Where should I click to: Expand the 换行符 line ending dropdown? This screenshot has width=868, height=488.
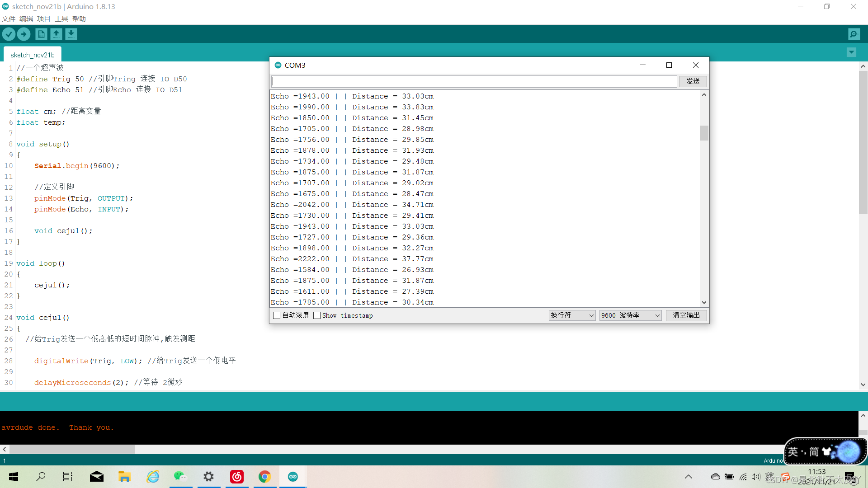[571, 315]
